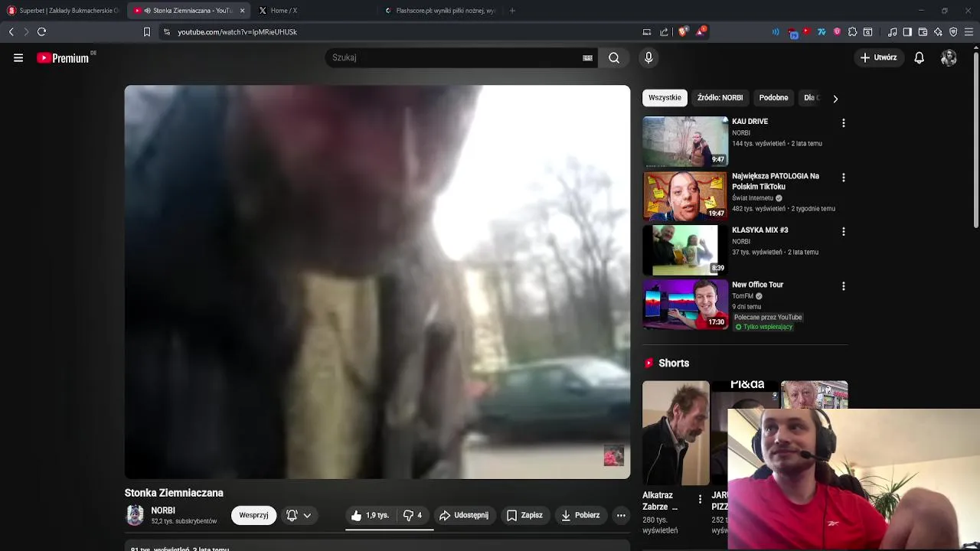This screenshot has height=551, width=980.
Task: Open the extensions puzzle icon
Action: pyautogui.click(x=852, y=32)
